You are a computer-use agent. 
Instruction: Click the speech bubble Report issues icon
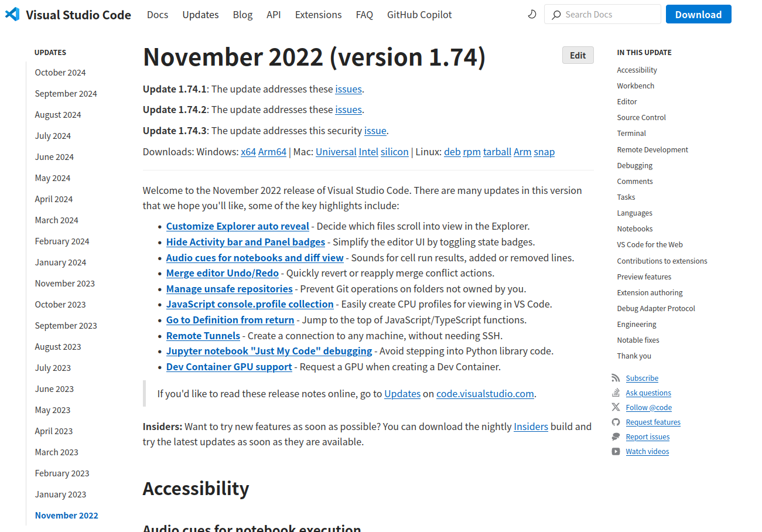coord(616,436)
